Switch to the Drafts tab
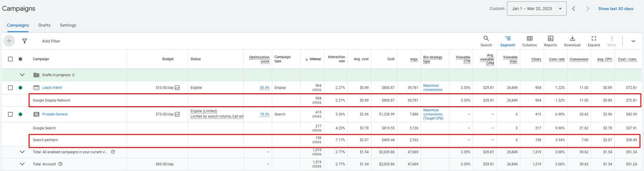This screenshot has width=644, height=171. tap(44, 25)
